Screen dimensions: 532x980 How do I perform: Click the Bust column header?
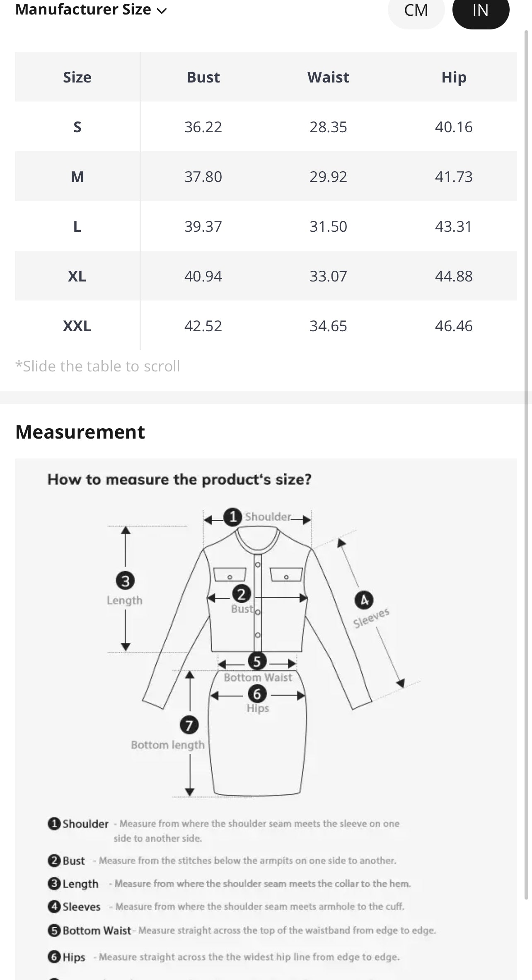(203, 77)
